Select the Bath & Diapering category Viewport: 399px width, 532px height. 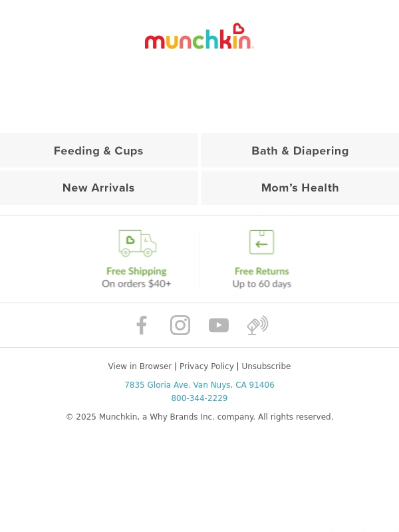coord(300,151)
